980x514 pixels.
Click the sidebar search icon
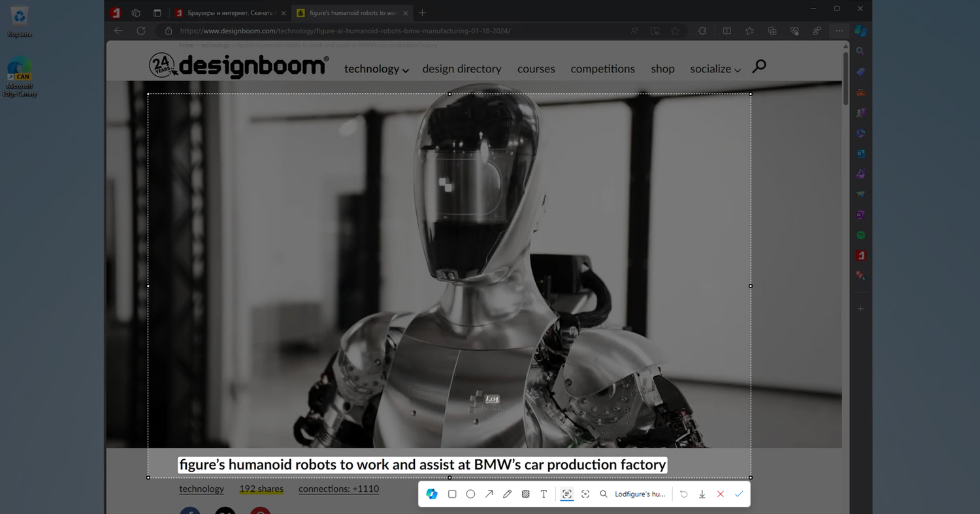tap(860, 52)
